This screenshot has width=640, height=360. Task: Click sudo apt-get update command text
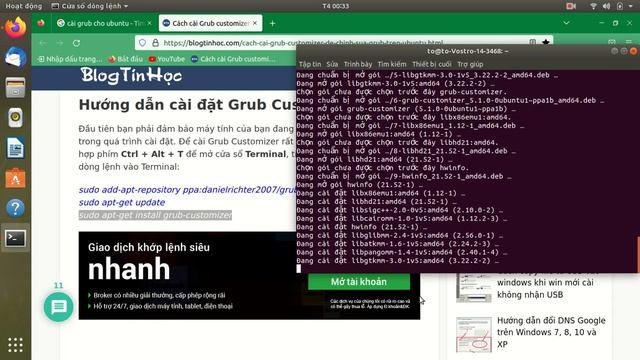pos(122,202)
